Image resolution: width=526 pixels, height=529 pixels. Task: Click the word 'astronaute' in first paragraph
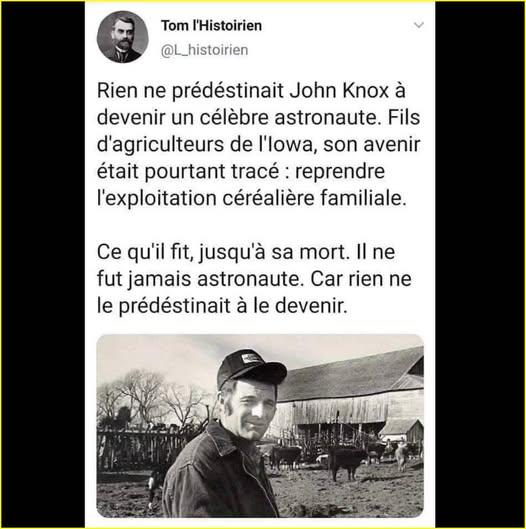click(325, 117)
